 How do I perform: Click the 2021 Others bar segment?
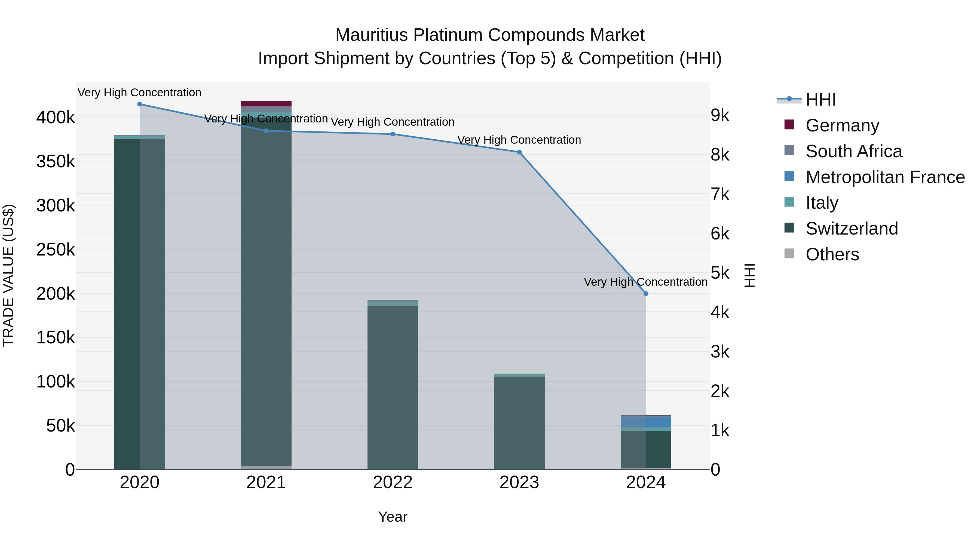pyautogui.click(x=266, y=468)
